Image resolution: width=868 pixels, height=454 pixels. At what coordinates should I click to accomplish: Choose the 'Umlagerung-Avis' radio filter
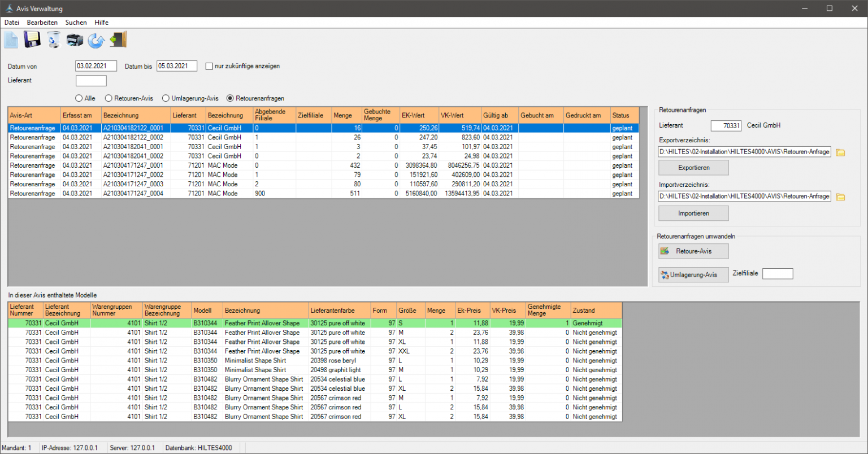166,98
